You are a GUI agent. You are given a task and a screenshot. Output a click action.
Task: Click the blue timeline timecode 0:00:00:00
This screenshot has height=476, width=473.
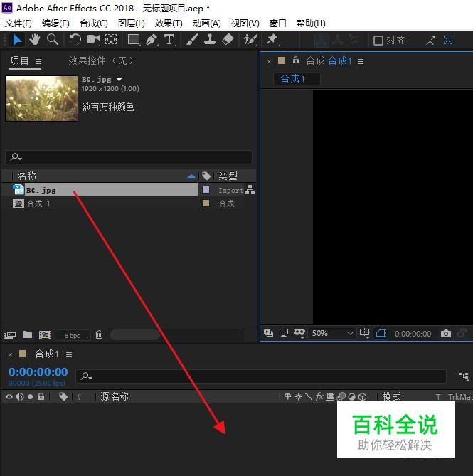pyautogui.click(x=38, y=371)
